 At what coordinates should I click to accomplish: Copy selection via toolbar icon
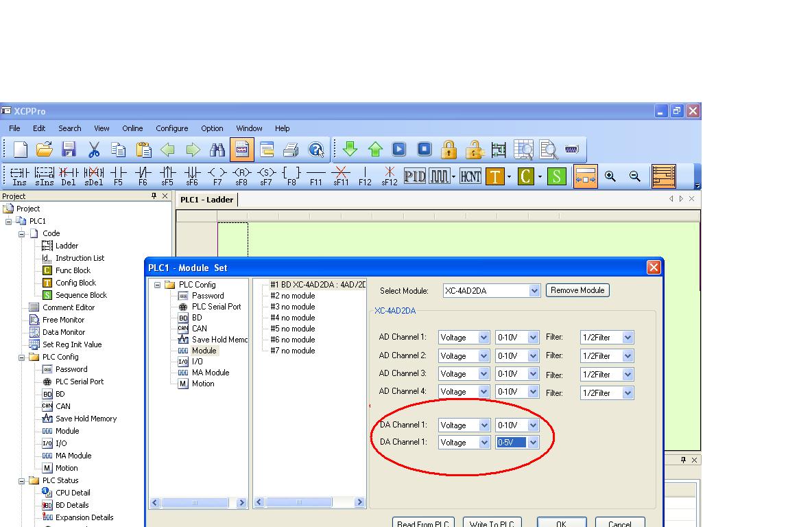(119, 150)
